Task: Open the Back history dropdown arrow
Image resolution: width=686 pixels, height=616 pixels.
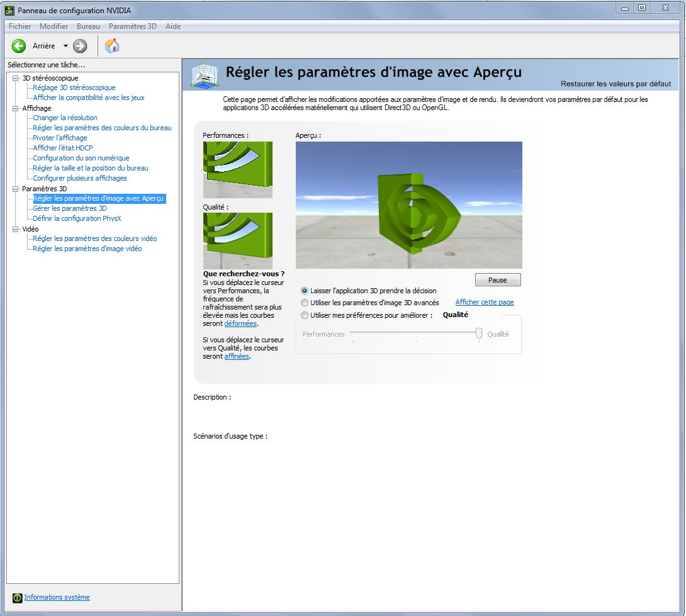Action: pyautogui.click(x=65, y=46)
